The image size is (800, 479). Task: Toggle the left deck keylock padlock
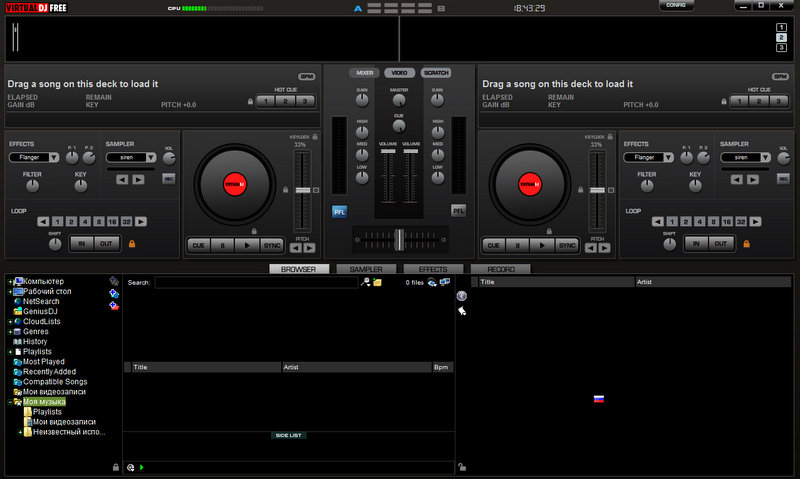pos(315,136)
